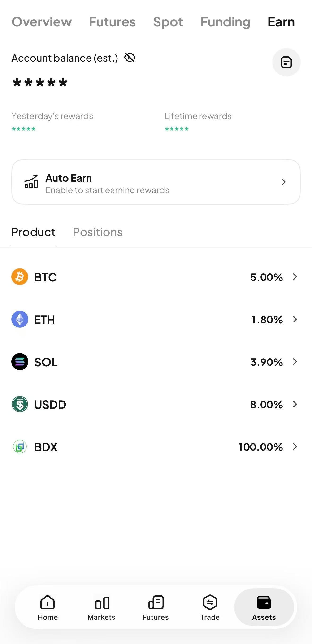Image resolution: width=312 pixels, height=644 pixels.
Task: Open the Overview assets tab
Action: [42, 22]
